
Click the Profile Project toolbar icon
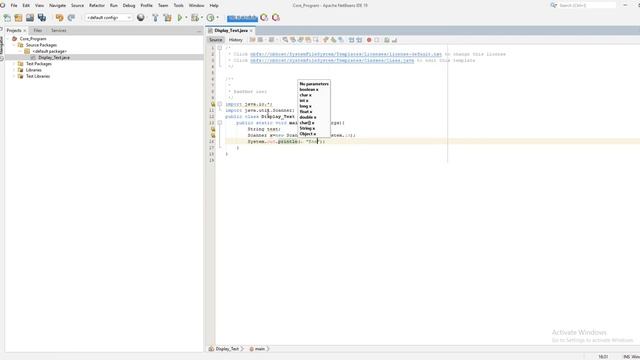tap(210, 18)
